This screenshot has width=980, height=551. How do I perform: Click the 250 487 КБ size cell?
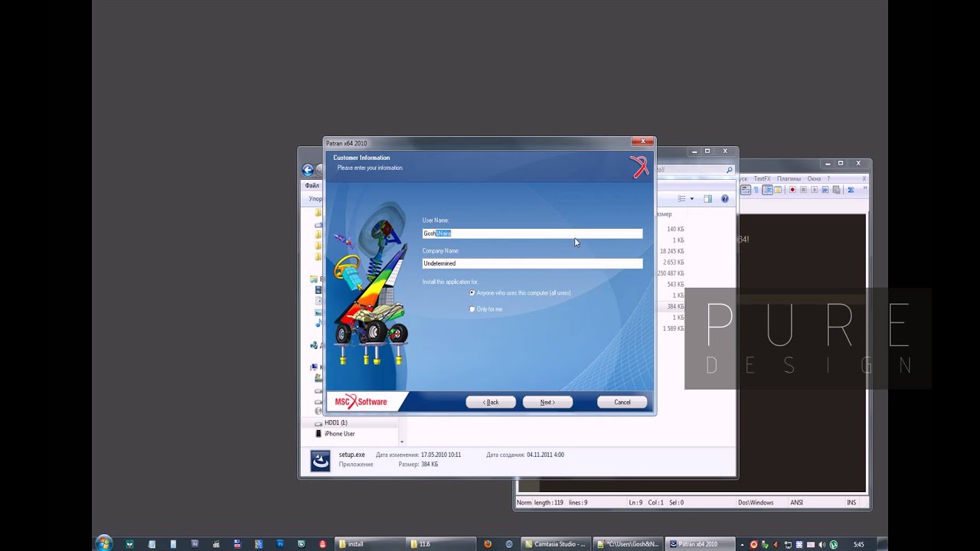(671, 273)
